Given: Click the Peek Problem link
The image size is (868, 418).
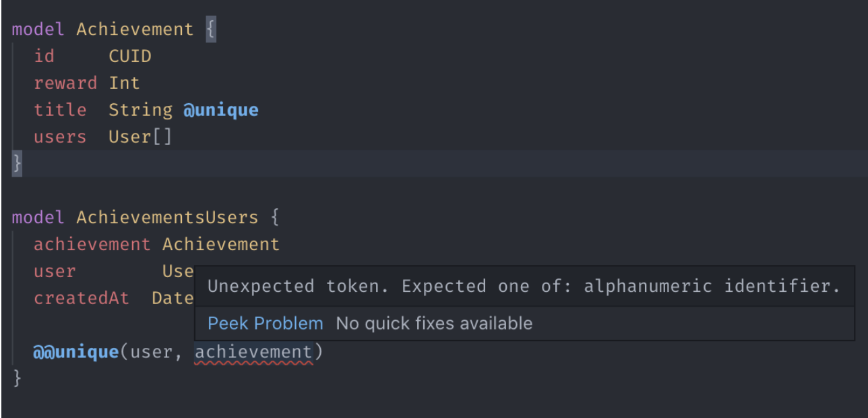Looking at the screenshot, I should click(265, 324).
